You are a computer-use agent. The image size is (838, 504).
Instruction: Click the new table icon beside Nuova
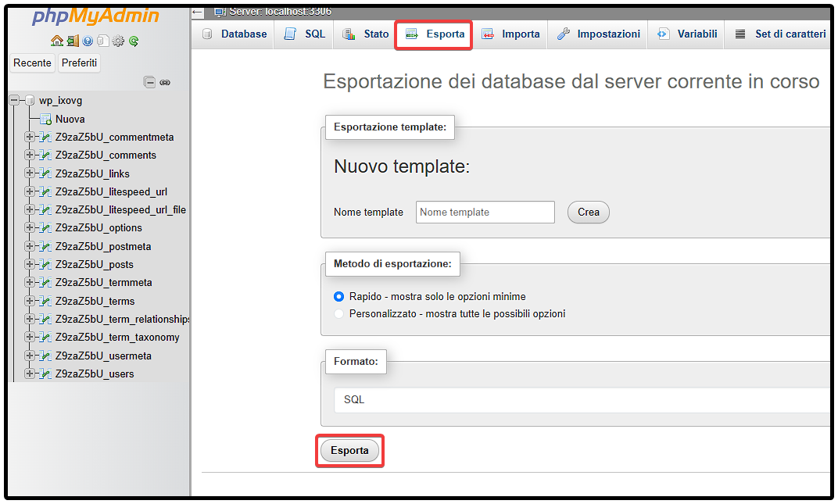[x=46, y=120]
